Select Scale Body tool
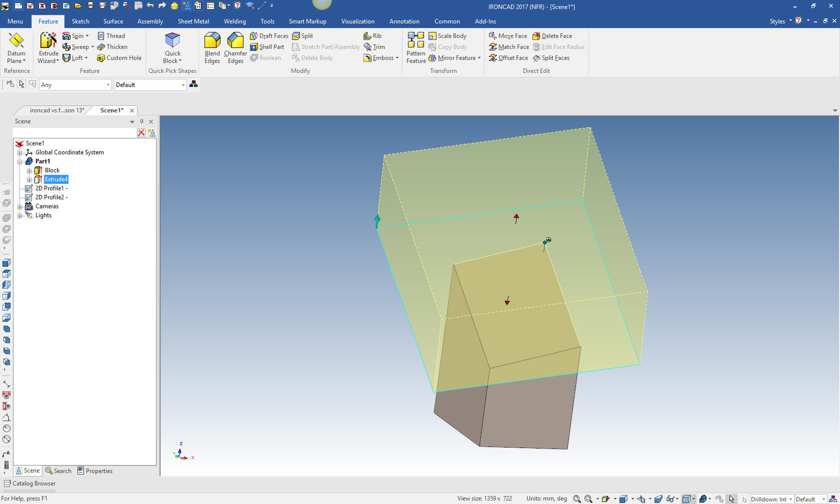 click(x=447, y=36)
